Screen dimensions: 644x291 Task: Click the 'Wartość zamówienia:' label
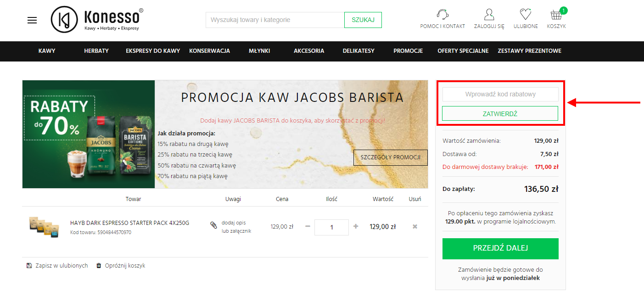[471, 141]
